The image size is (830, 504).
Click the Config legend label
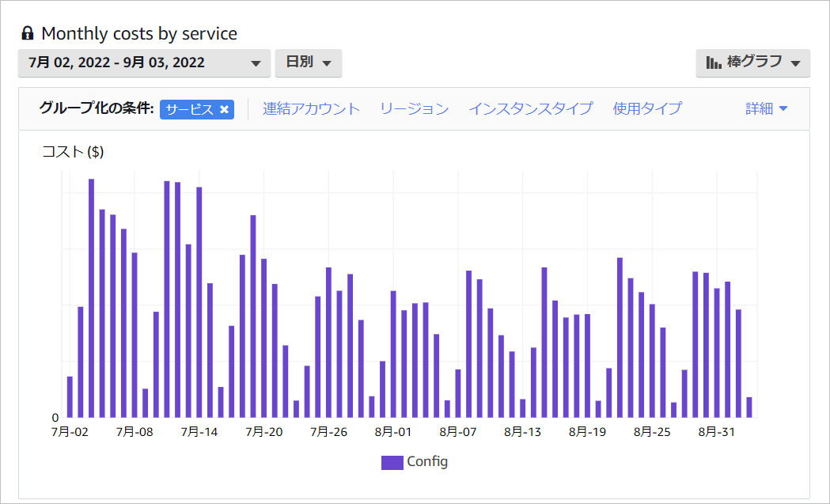(427, 461)
